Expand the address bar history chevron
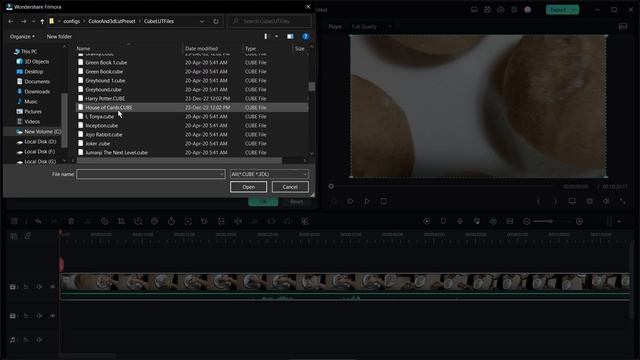640x360 pixels. (202, 21)
